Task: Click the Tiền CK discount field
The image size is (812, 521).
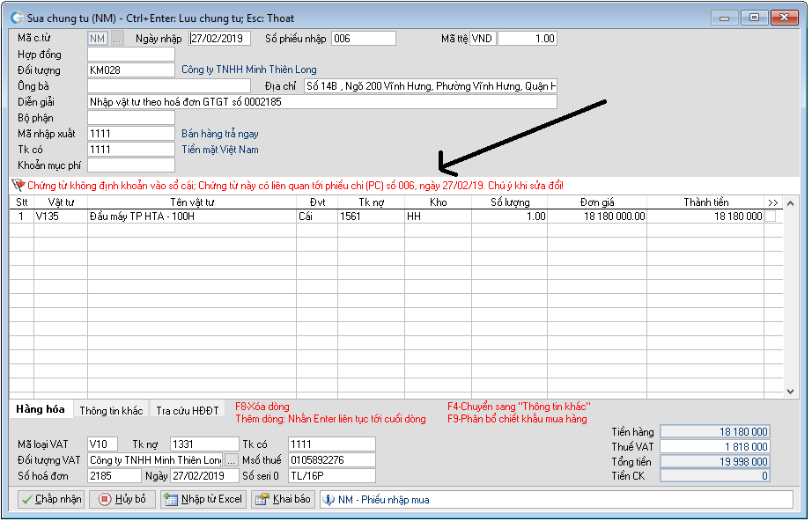Action: point(715,476)
